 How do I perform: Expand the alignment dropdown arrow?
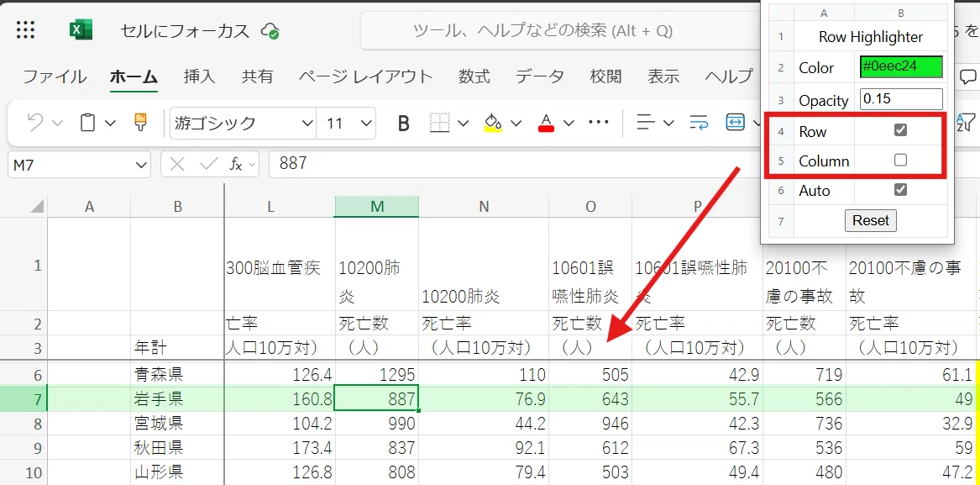point(668,124)
